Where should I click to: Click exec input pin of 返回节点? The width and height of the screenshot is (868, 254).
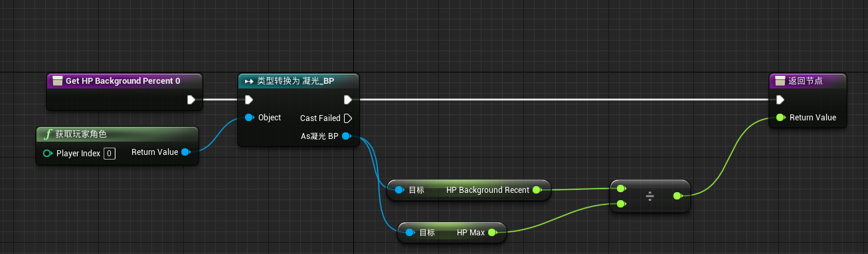[780, 100]
